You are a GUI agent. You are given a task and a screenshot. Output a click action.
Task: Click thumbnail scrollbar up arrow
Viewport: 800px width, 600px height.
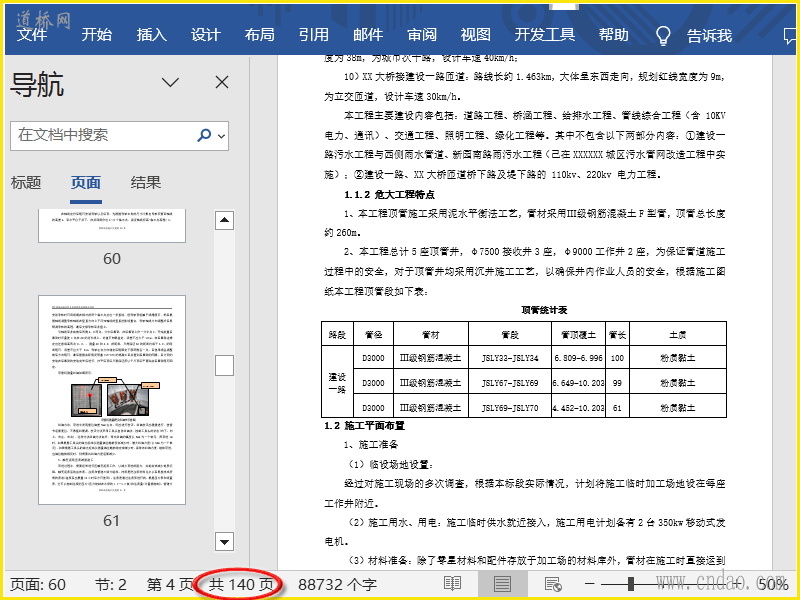coord(224,220)
